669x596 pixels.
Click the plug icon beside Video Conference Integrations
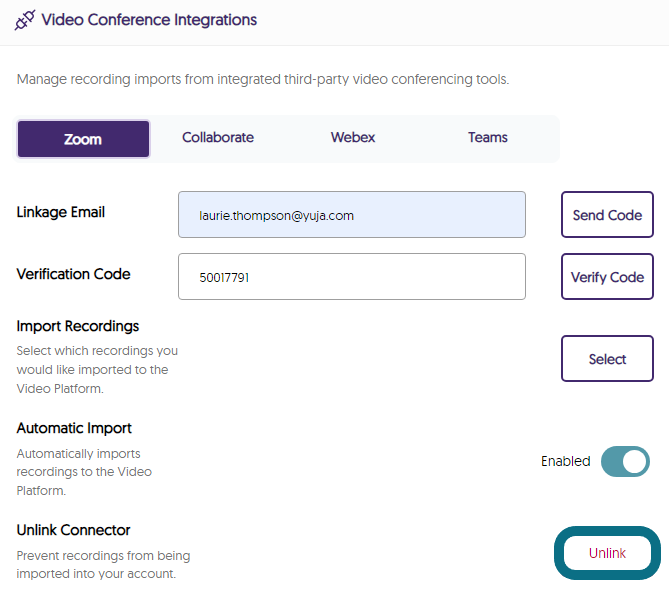click(25, 20)
